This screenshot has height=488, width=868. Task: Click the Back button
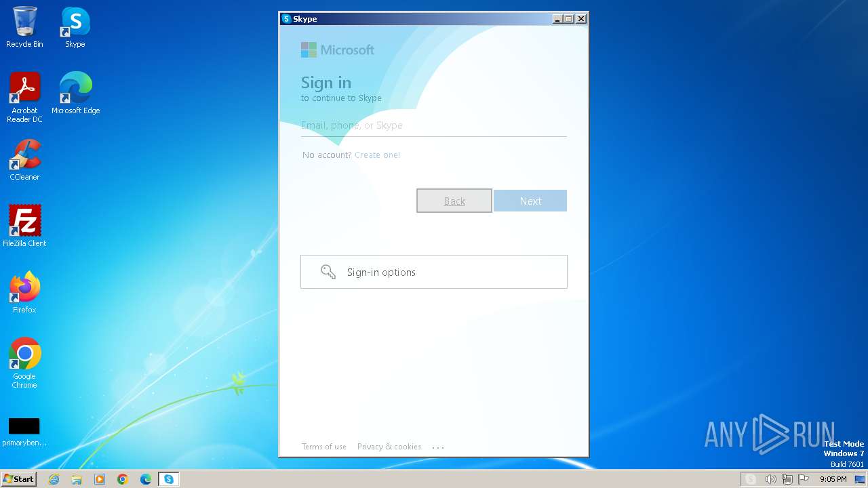[454, 201]
